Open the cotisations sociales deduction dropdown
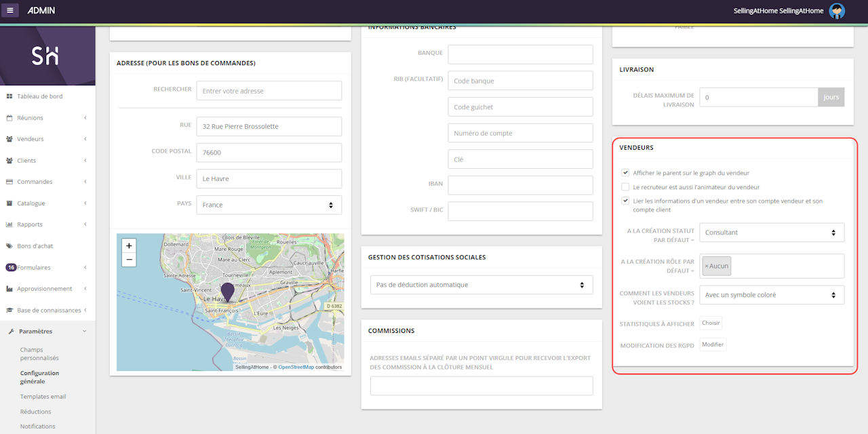868x434 pixels. (481, 285)
